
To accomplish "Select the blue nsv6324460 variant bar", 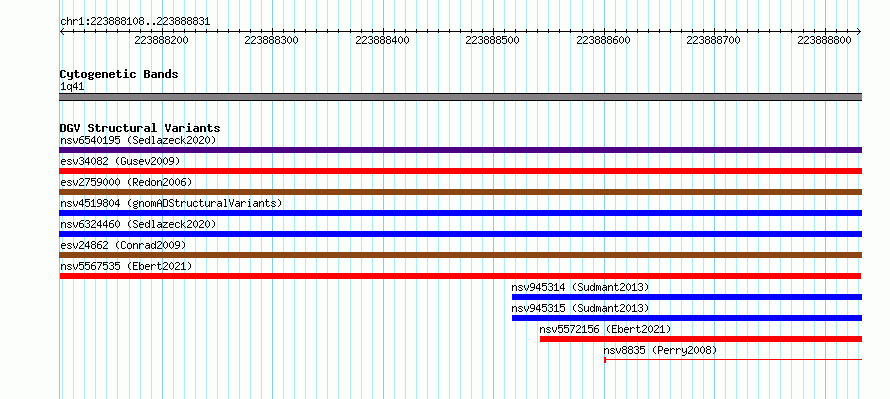I will click(460, 234).
